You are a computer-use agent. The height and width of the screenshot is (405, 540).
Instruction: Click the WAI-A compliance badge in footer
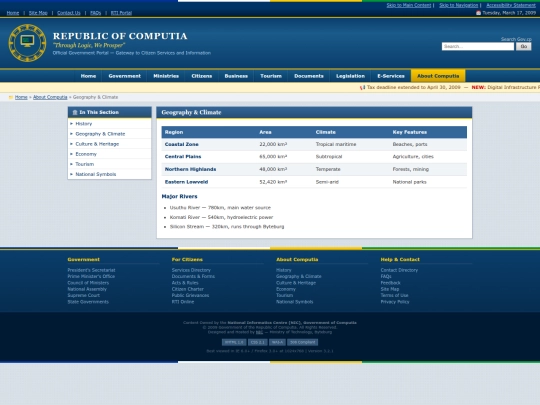(277, 342)
